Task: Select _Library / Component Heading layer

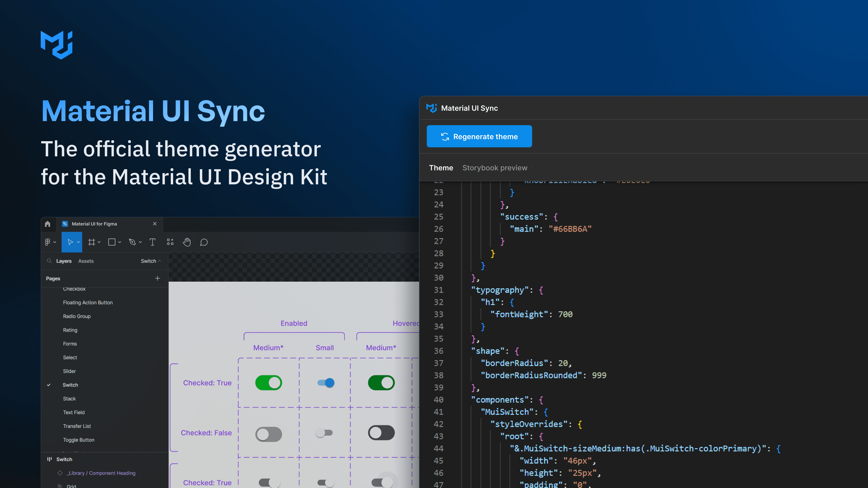Action: 101,473
